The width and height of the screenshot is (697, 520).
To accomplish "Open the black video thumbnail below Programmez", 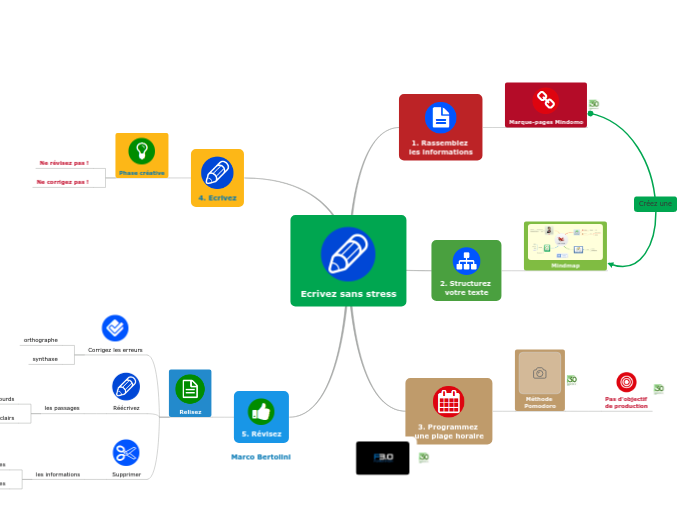I will [x=382, y=458].
